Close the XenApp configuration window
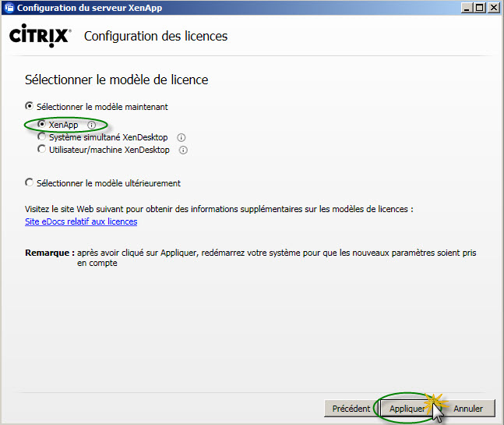This screenshot has width=504, height=425. 494,7
